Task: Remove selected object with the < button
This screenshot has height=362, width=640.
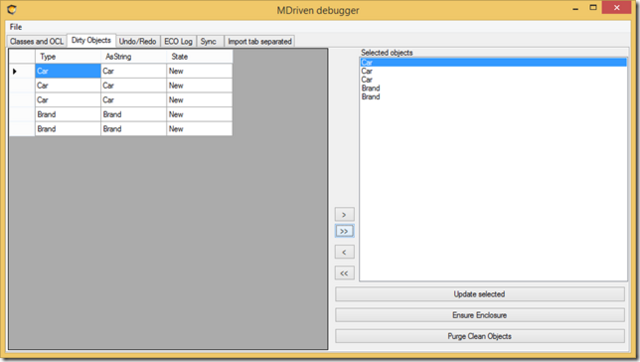Action: coord(344,252)
